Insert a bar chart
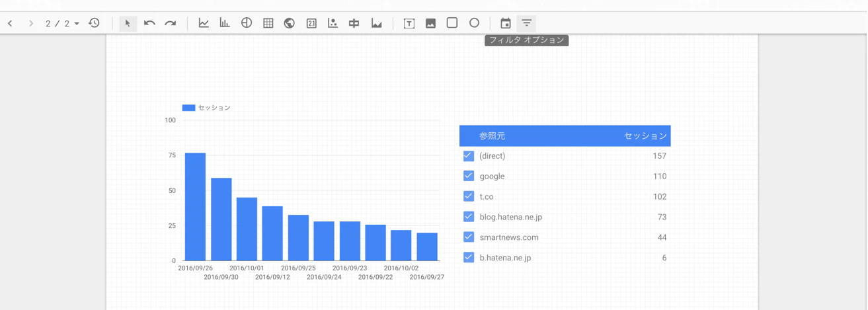This screenshot has width=868, height=310. click(x=225, y=23)
